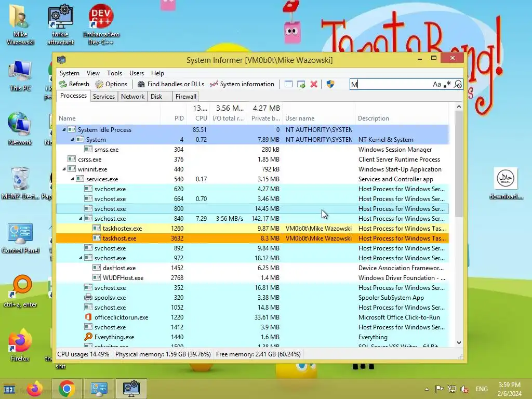532x399 pixels.
Task: Click the Everything.exe magnifier icon
Action: click(x=88, y=337)
